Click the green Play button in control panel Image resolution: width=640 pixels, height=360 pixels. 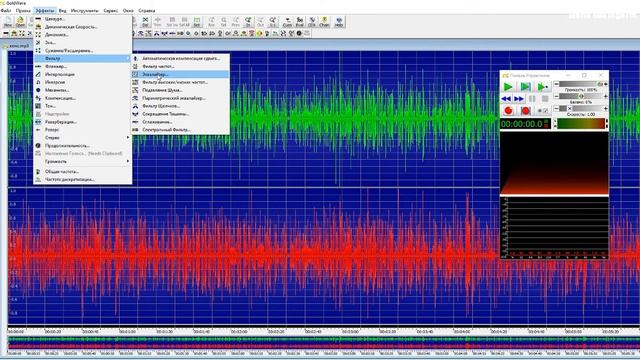pos(508,87)
